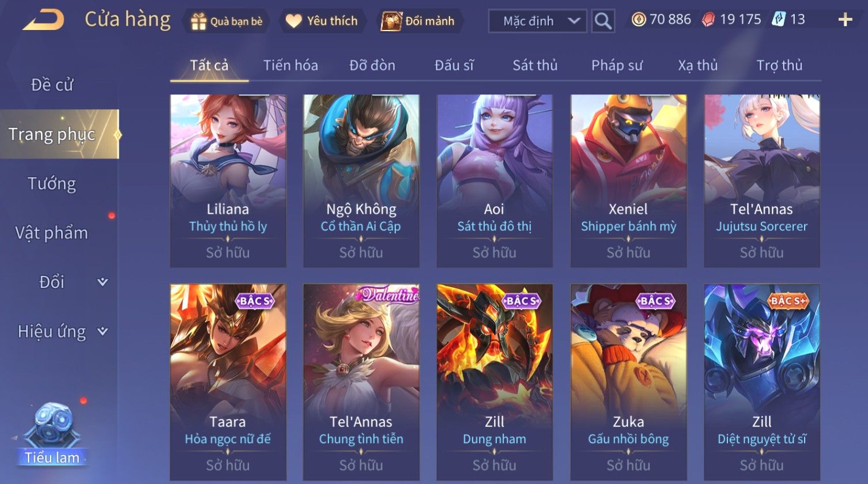The height and width of the screenshot is (484, 868).
Task: Switch to the Sát thủ tab
Action: pyautogui.click(x=535, y=65)
